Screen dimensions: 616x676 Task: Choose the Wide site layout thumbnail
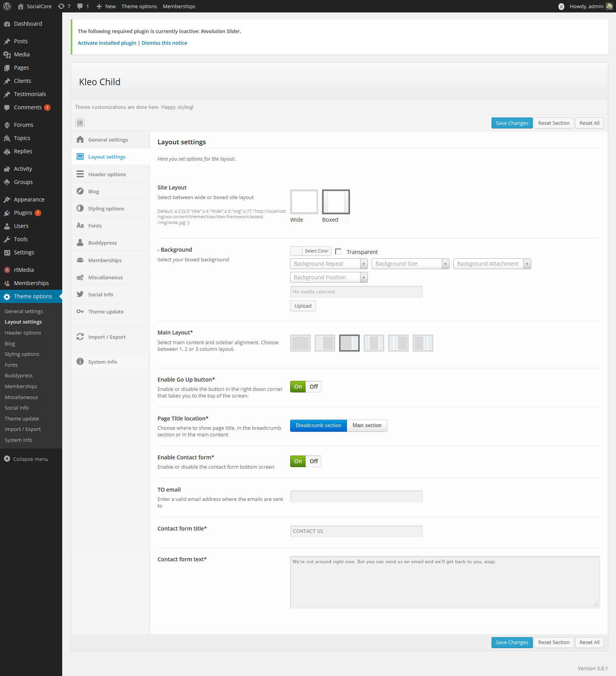click(x=304, y=202)
